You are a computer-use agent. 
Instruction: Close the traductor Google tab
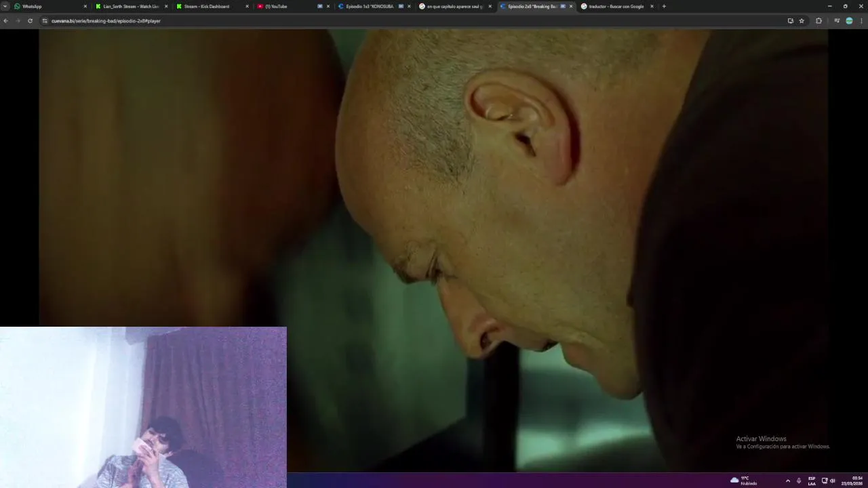pyautogui.click(x=652, y=6)
